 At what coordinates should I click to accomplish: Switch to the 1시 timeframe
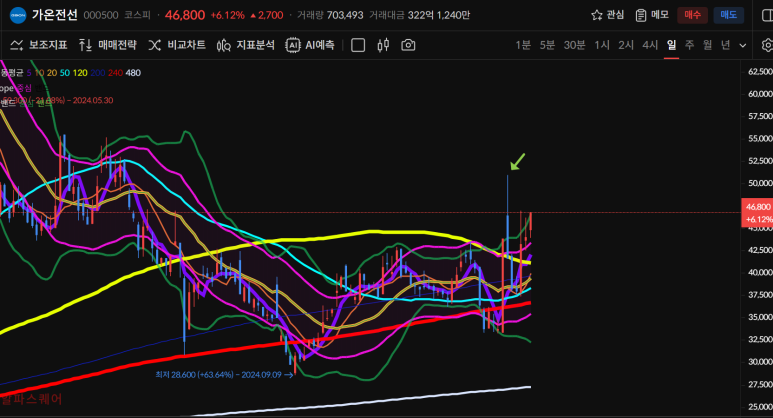click(x=602, y=45)
